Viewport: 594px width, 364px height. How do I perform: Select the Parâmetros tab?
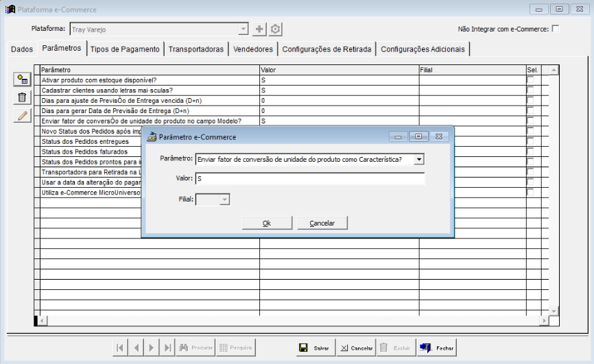(x=61, y=48)
